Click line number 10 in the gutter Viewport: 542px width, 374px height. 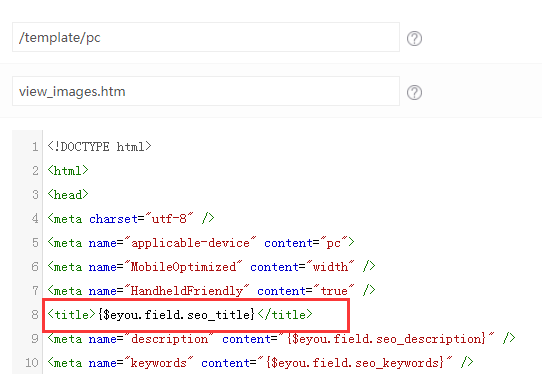pyautogui.click(x=32, y=363)
